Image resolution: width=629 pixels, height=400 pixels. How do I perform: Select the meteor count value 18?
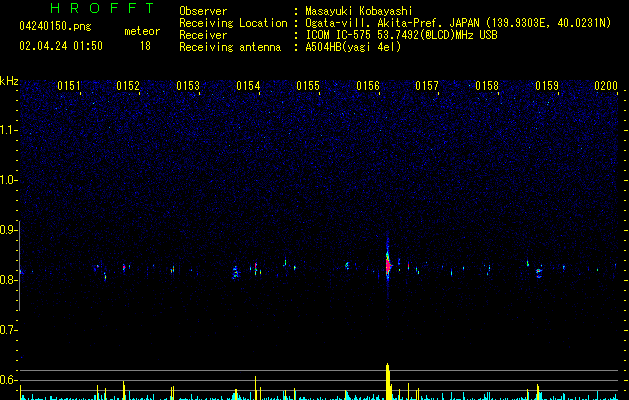click(x=145, y=46)
